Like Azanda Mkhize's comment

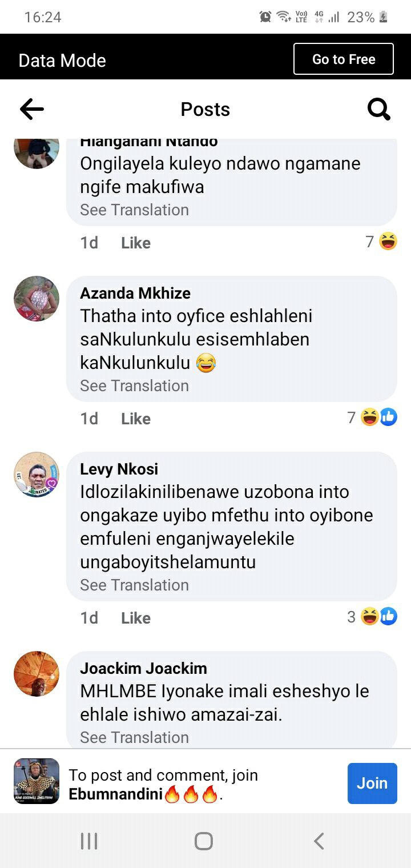click(x=136, y=419)
